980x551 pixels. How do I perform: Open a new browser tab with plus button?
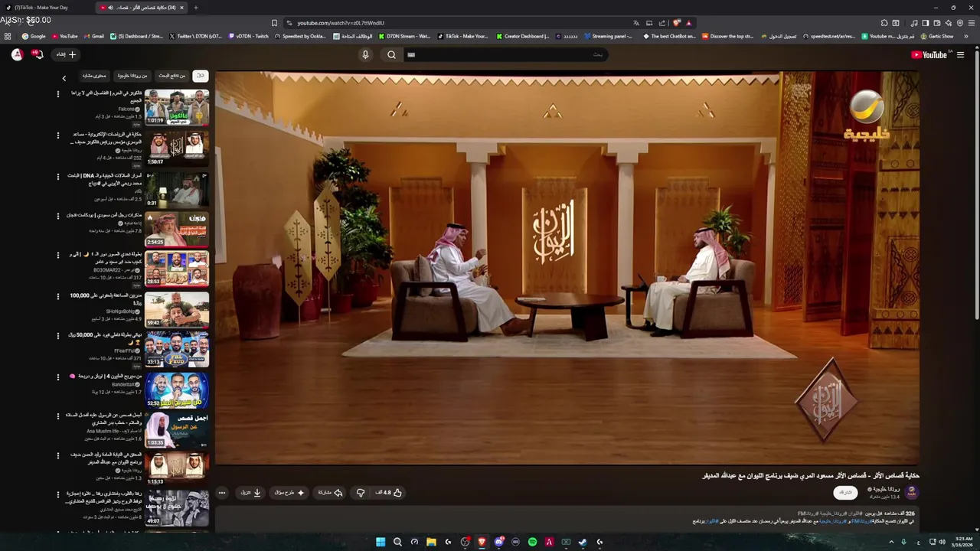195,8
